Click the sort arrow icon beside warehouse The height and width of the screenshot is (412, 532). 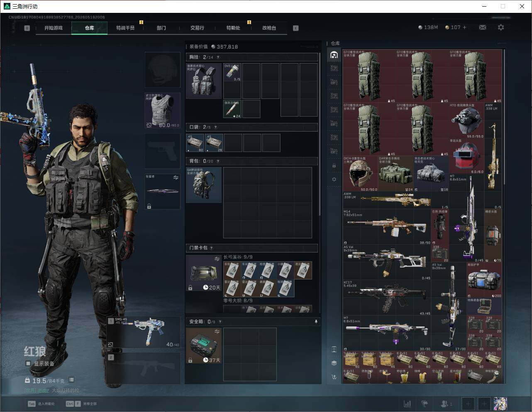tap(334, 377)
